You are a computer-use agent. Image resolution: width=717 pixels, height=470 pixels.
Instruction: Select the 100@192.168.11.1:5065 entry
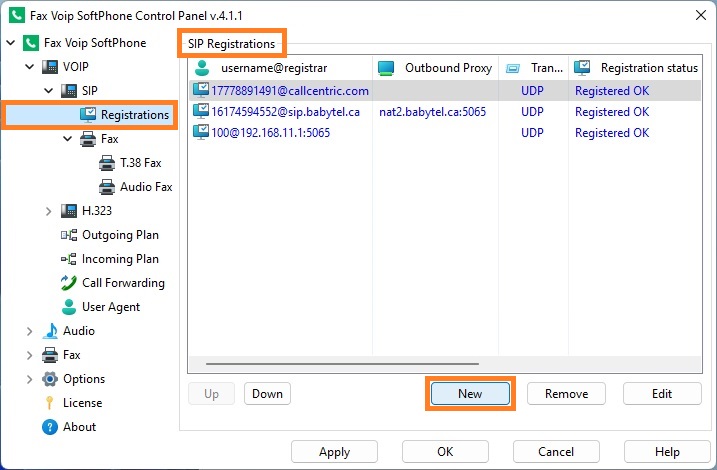point(270,133)
